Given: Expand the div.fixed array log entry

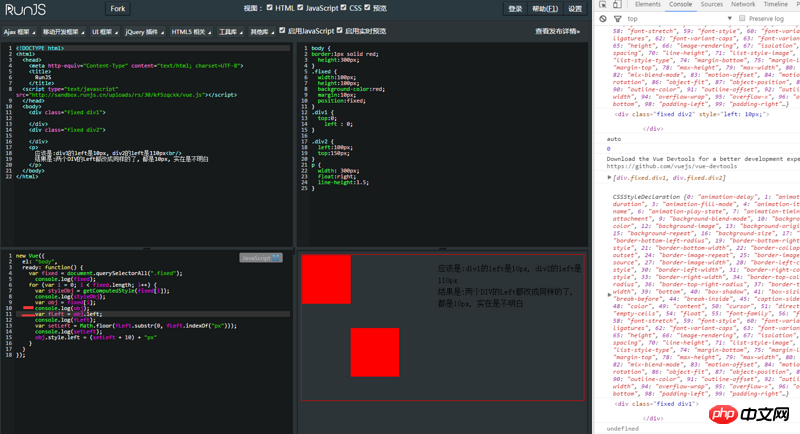Looking at the screenshot, I should pos(610,177).
